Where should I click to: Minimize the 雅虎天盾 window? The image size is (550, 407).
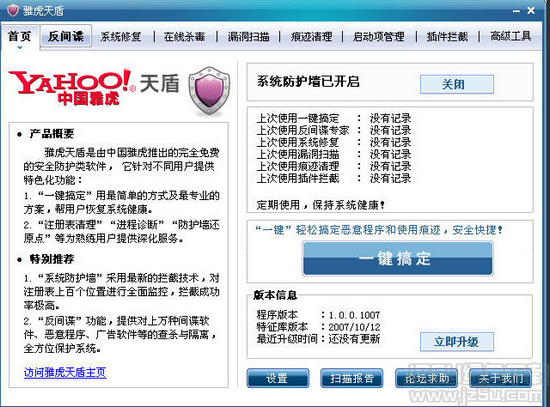516,11
